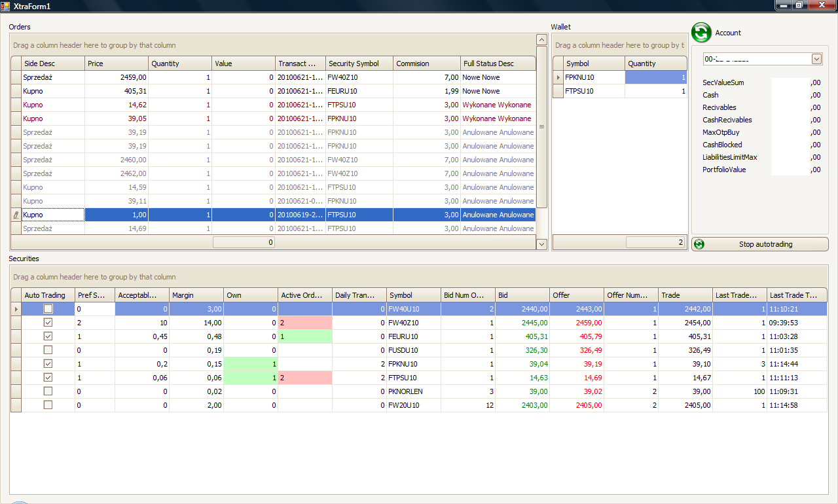Sort orders by Price column header
This screenshot has width=838, height=504.
tap(116, 63)
